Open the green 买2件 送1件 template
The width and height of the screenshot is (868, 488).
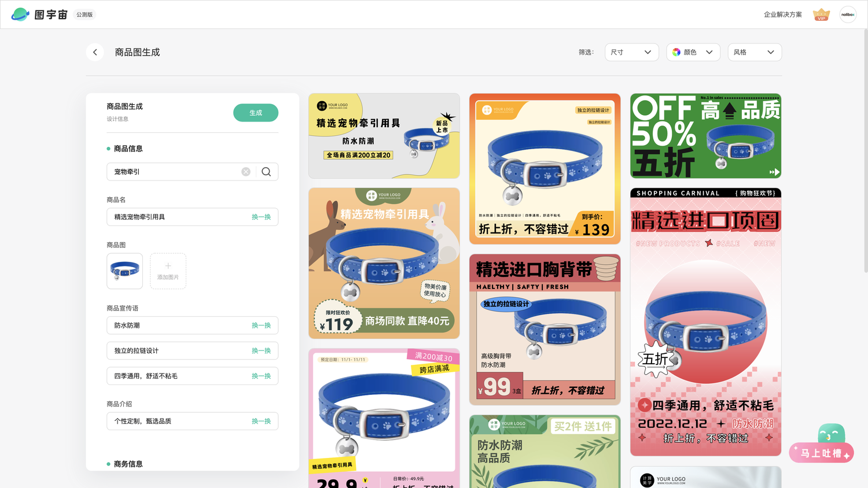pyautogui.click(x=545, y=452)
